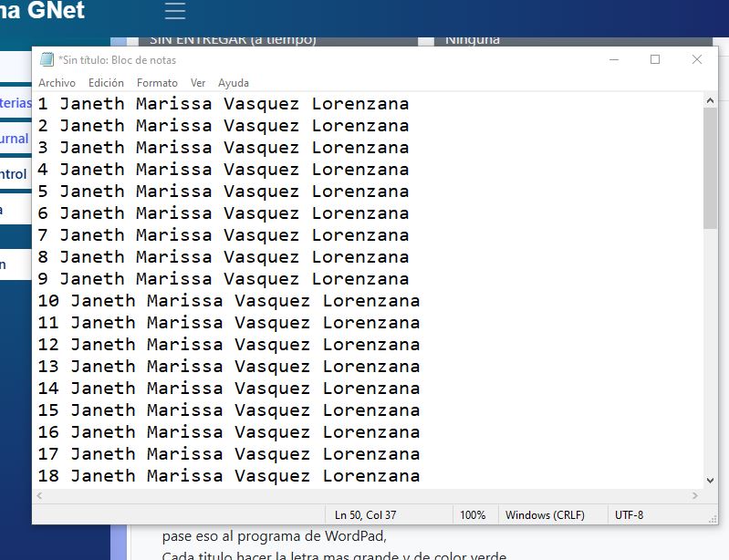
Task: Open the Edición menu
Action: pos(106,83)
